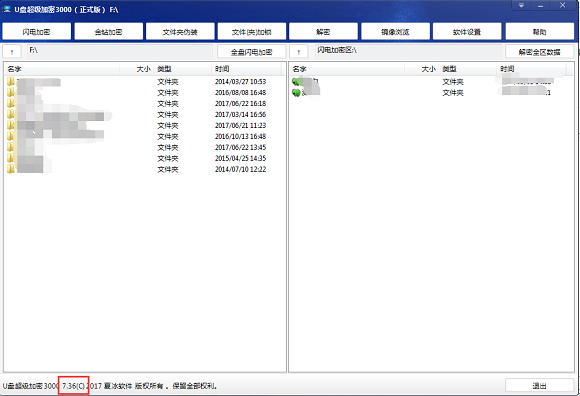Screen dimensions: 580x396
Task: Sort left panel by 大小 column
Action: 136,69
